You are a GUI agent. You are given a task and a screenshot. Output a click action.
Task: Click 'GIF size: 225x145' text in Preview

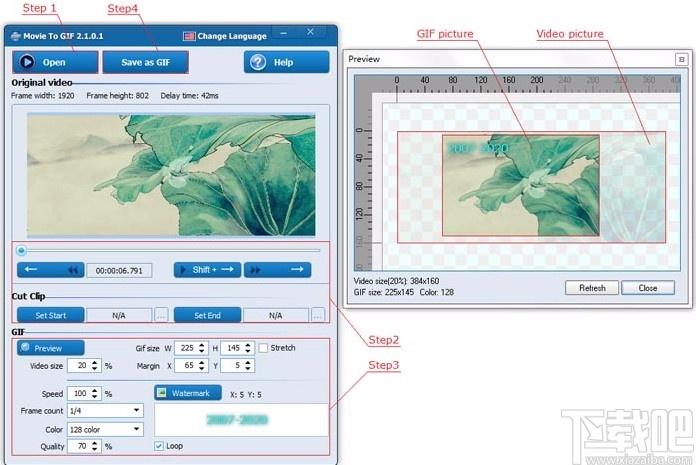click(x=384, y=292)
